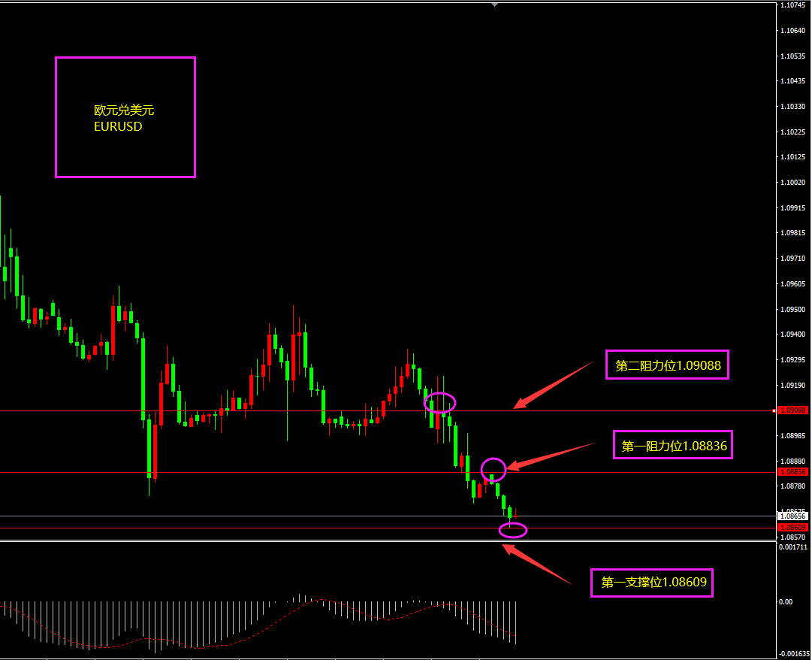The width and height of the screenshot is (812, 660).
Task: Click the 1.10745 label on the price axis
Action: pos(792,5)
